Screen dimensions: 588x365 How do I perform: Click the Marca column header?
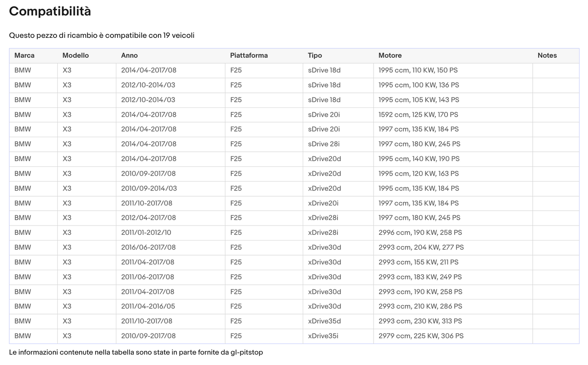point(24,55)
